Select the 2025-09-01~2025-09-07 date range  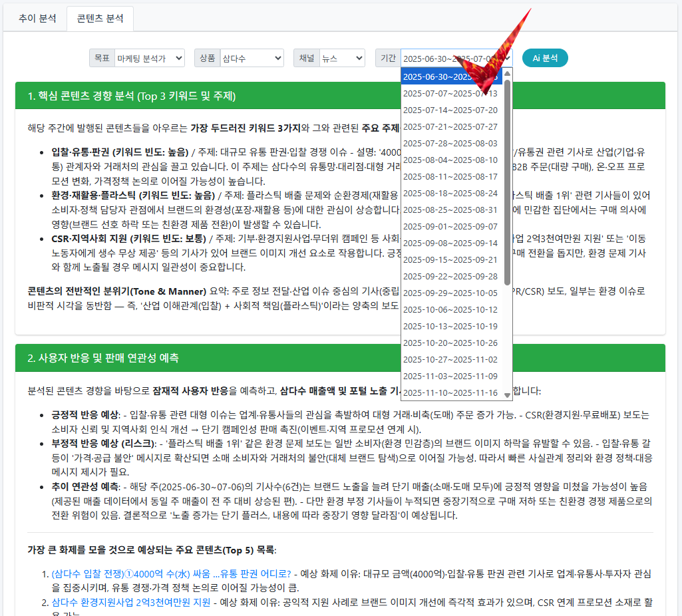[x=450, y=226]
